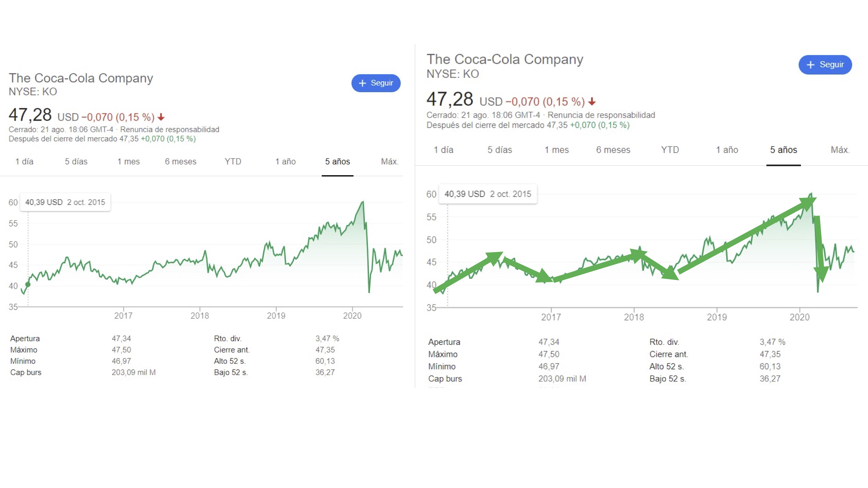Click 'Renuncia de responsabilidad' link in left panel
The width and height of the screenshot is (868, 488).
[169, 130]
